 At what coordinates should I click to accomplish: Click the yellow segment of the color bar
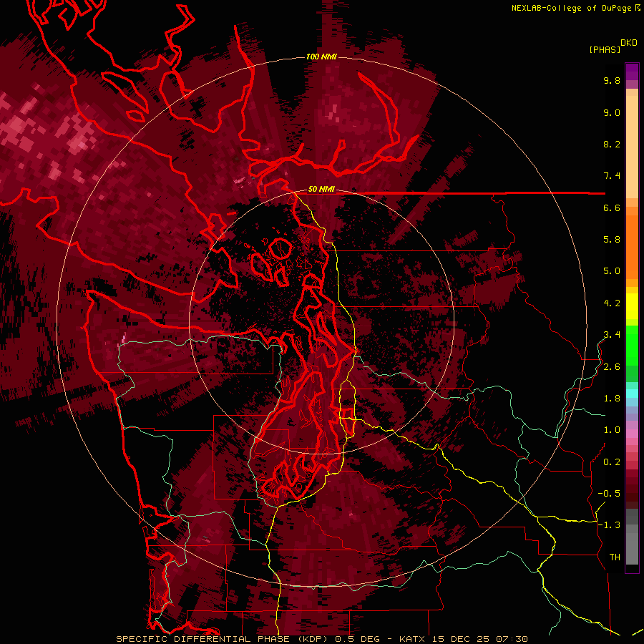632,306
